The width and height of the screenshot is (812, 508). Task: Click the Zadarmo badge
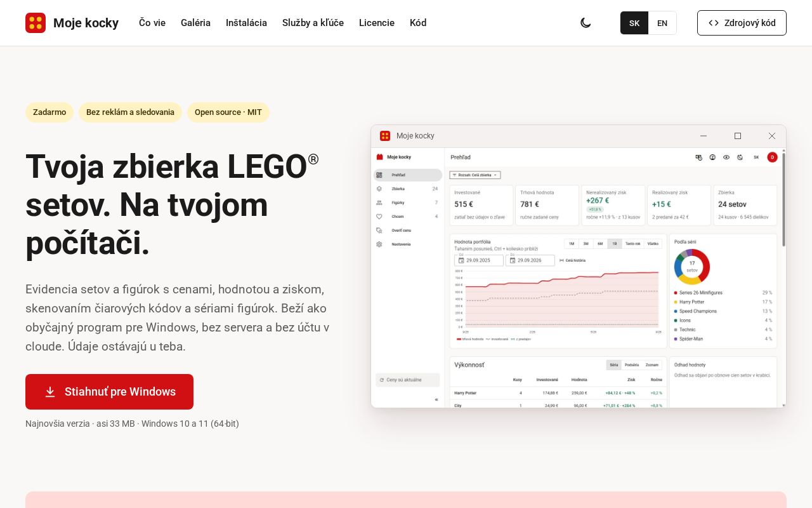point(49,112)
